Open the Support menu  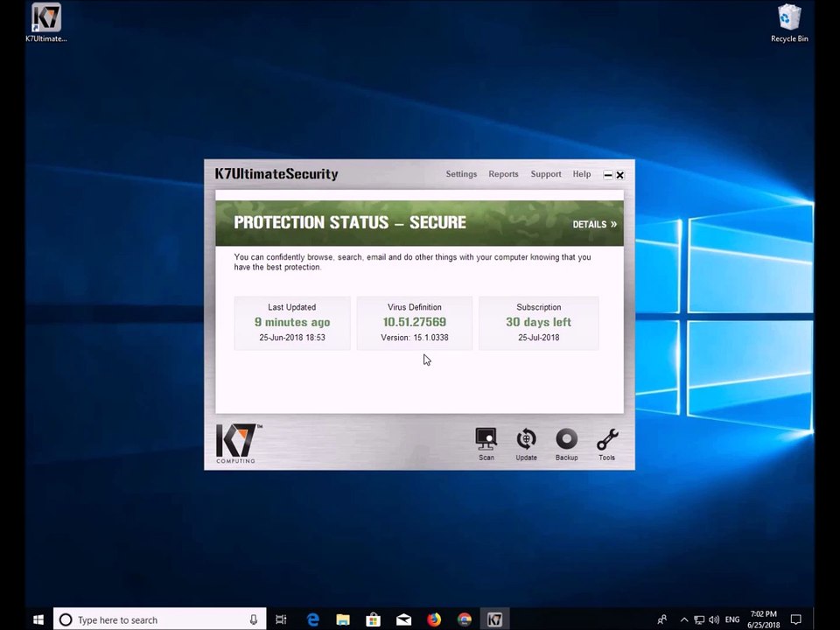546,174
